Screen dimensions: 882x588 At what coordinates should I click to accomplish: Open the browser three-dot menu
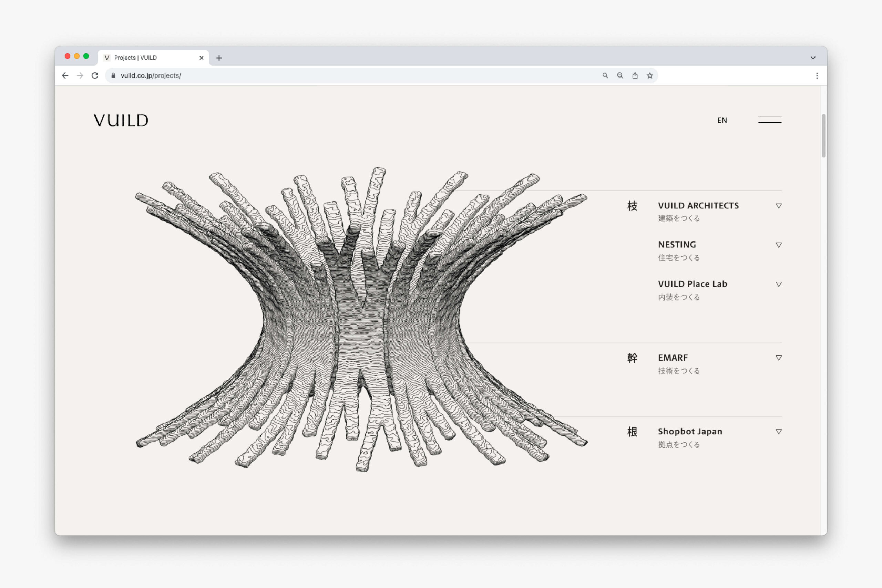pos(817,76)
